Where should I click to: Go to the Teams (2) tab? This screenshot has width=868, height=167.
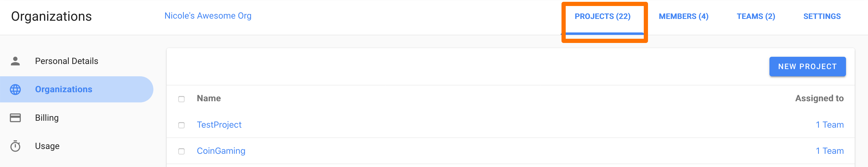(x=756, y=17)
